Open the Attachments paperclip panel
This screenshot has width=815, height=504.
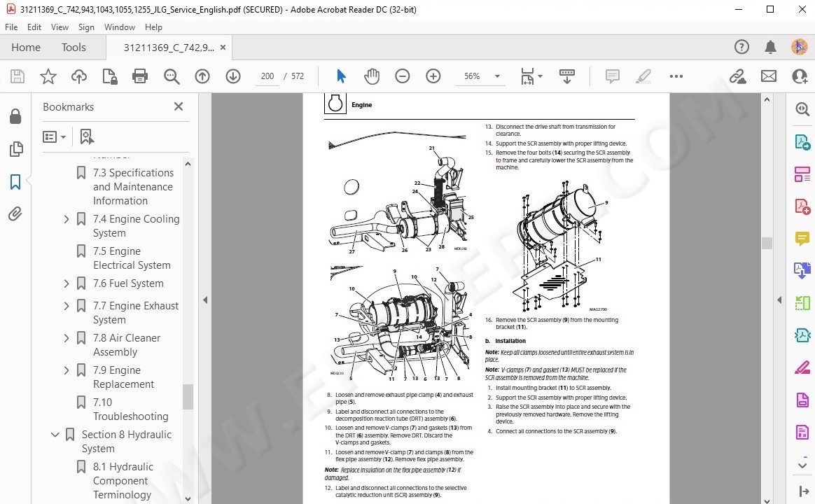(15, 213)
